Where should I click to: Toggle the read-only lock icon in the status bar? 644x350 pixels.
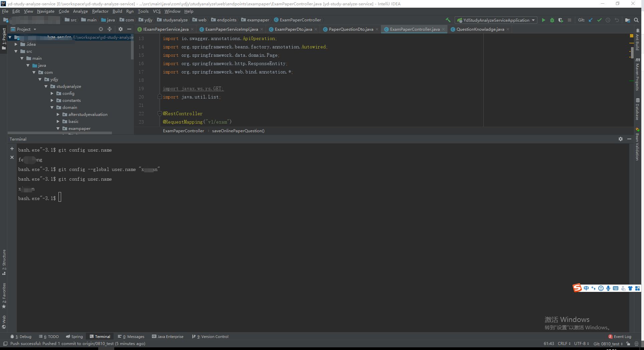pos(628,344)
